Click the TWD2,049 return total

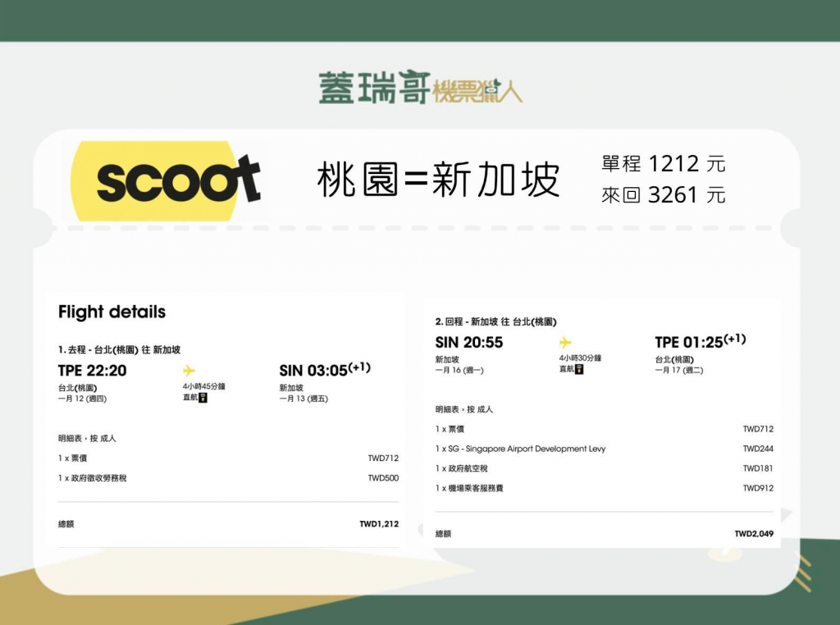(x=754, y=534)
